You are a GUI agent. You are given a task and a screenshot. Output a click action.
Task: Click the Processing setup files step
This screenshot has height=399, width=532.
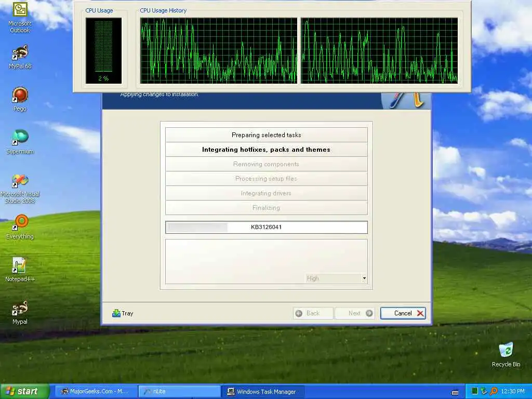point(267,179)
